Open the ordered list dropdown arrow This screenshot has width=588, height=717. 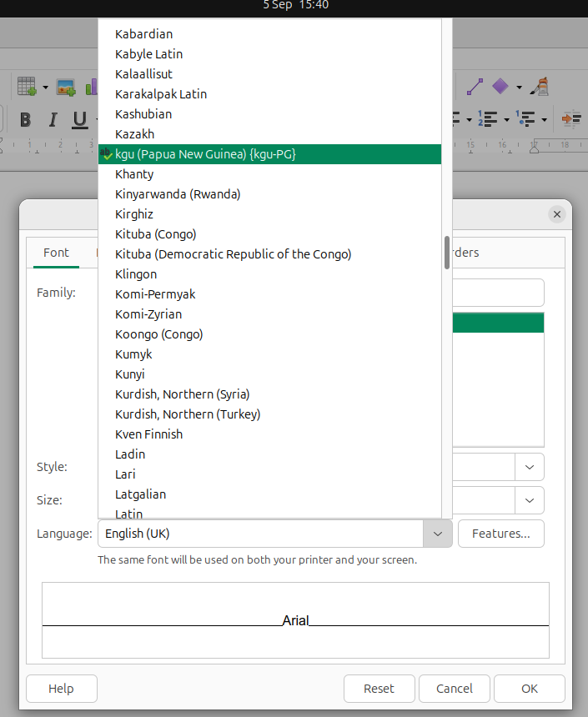(x=506, y=120)
